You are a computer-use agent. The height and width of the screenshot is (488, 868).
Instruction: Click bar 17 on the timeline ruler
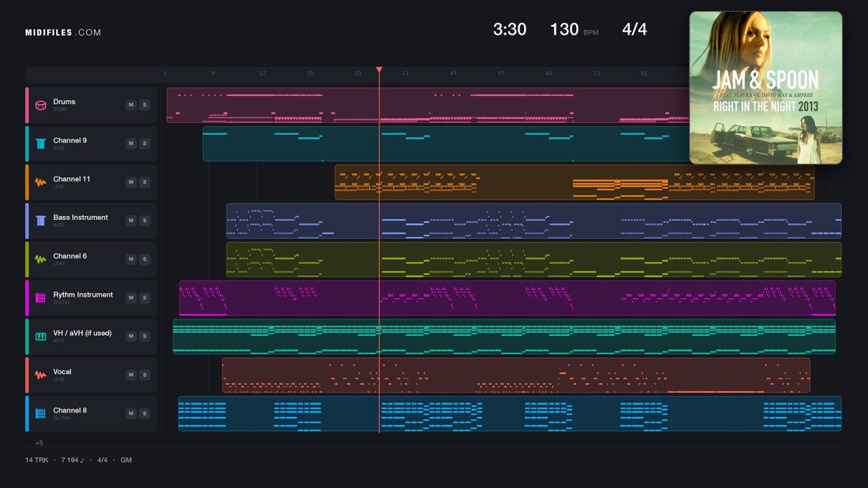pyautogui.click(x=262, y=73)
